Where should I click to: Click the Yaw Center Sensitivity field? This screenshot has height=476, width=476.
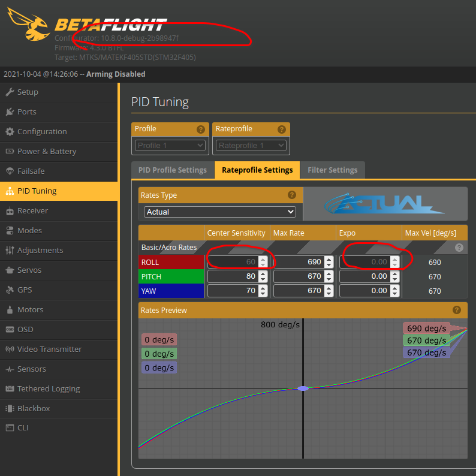(237, 291)
